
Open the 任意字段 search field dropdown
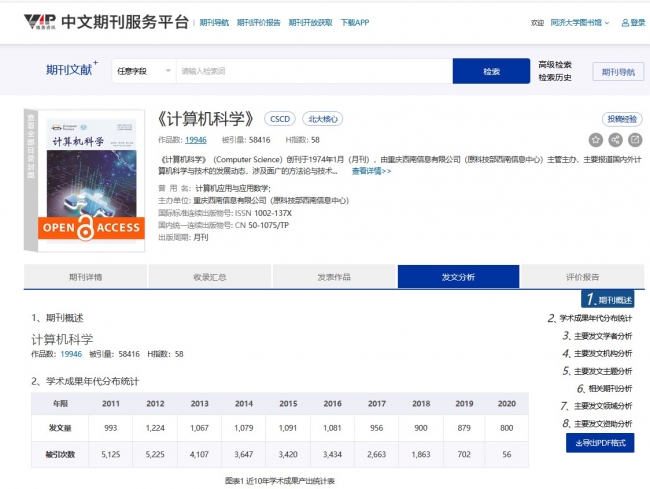(143, 71)
